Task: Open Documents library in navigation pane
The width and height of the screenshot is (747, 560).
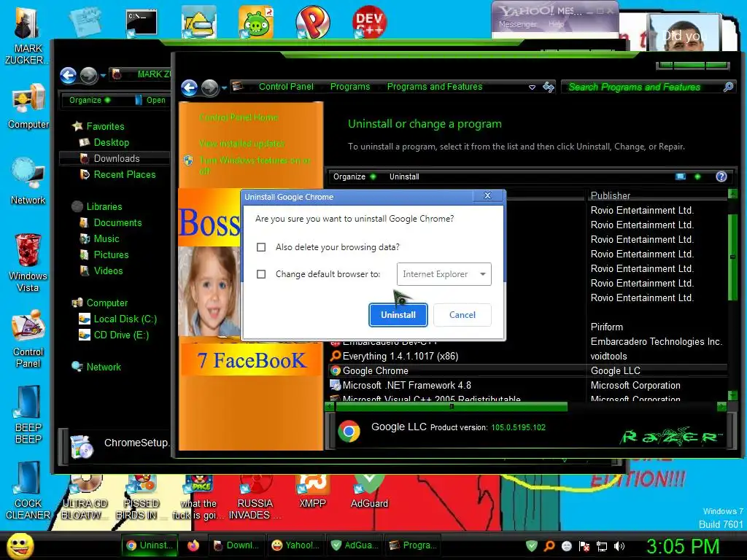Action: 117,223
